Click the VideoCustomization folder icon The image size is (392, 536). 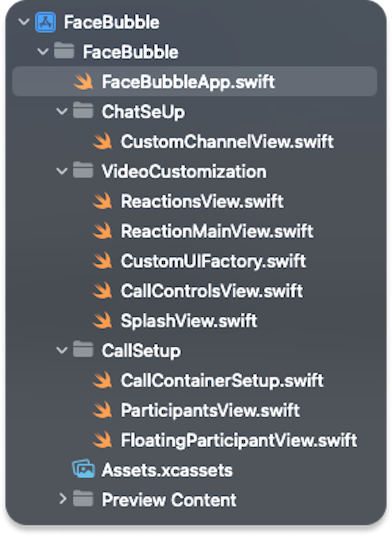pyautogui.click(x=84, y=171)
